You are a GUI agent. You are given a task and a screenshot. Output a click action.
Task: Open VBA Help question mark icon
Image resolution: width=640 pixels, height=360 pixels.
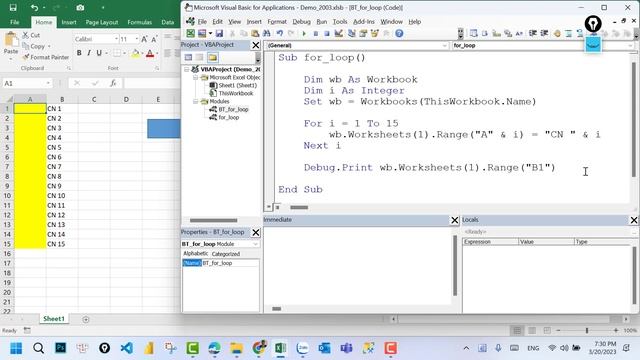click(399, 33)
